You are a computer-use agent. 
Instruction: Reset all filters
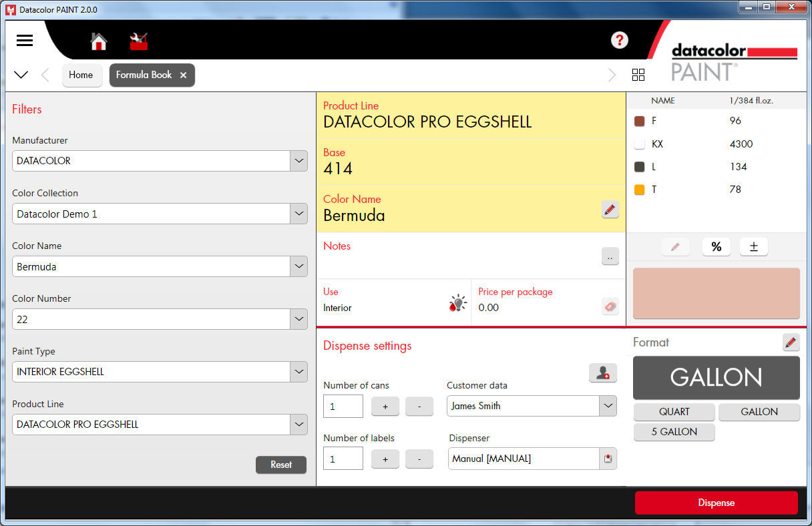pos(281,465)
